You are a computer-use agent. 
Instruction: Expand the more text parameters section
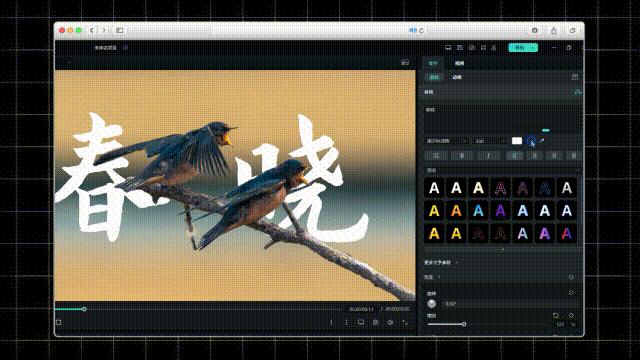point(441,262)
